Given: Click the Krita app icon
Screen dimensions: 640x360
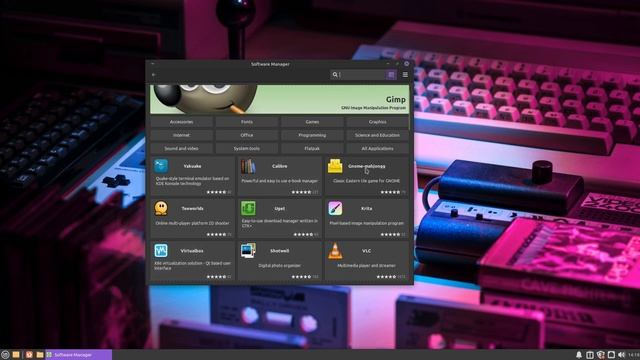Looking at the screenshot, I should (x=335, y=208).
